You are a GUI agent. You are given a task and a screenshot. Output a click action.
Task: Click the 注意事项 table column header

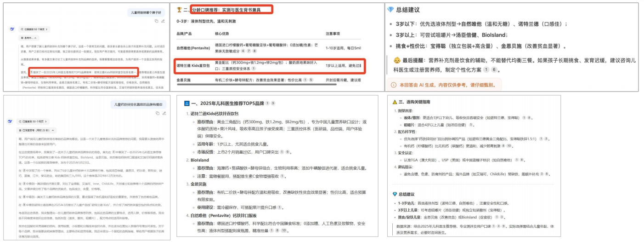(x=334, y=34)
